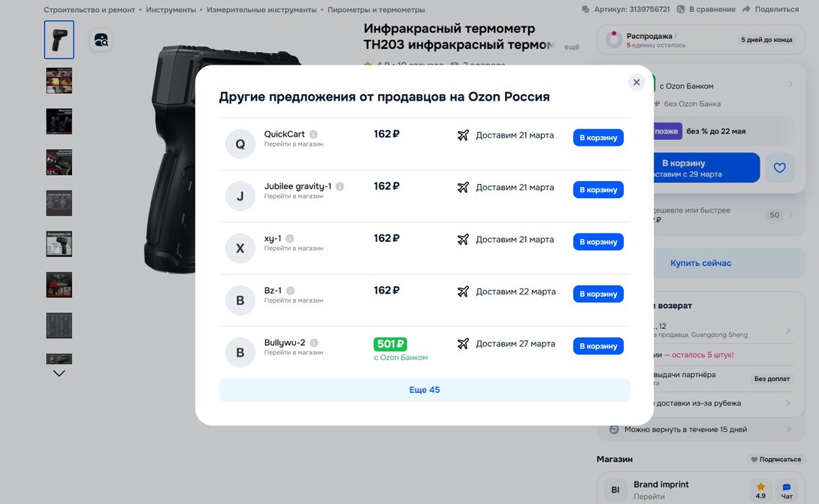Add QuickCart offer to cart
Screen dimensions: 819x504
click(598, 137)
